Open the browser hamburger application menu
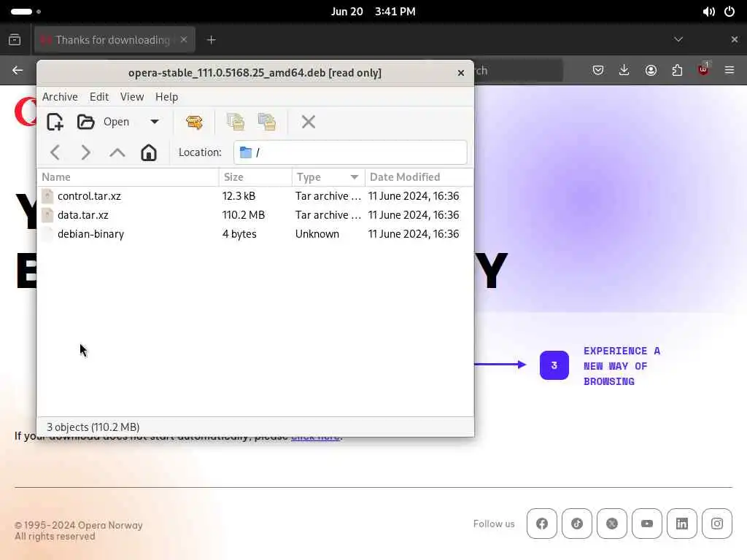Screen dimensions: 747x560 click(x=729, y=71)
